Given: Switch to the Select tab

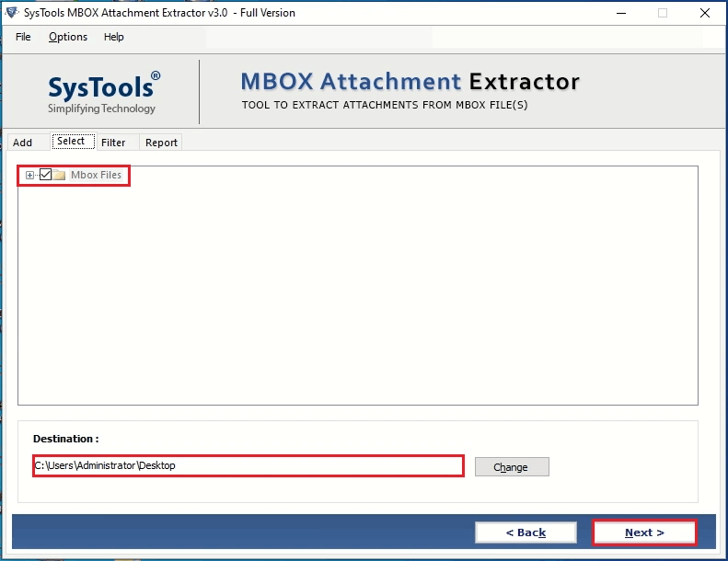Looking at the screenshot, I should point(72,141).
